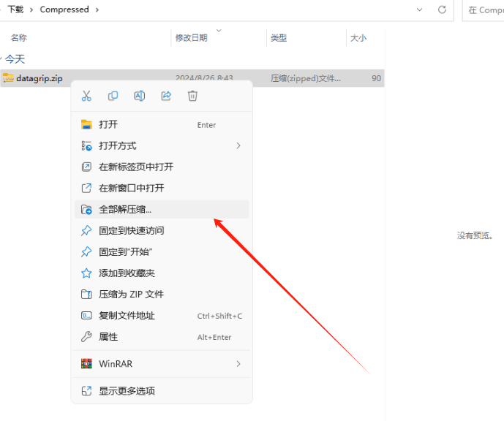Sort by the 修改日期 column header

point(191,37)
